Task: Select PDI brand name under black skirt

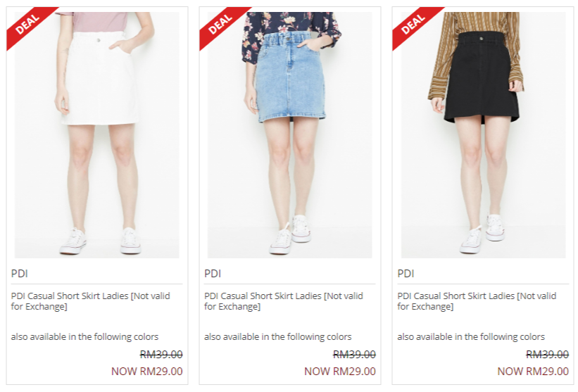Action: pos(406,274)
